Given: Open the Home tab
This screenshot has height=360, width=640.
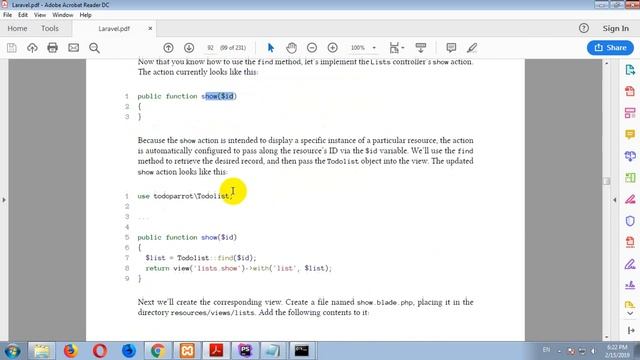Looking at the screenshot, I should coord(17,28).
